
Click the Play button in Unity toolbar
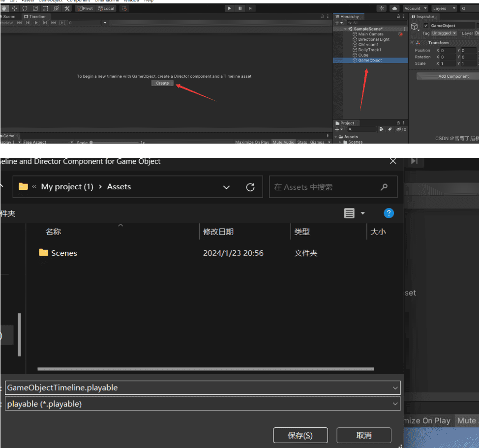coord(230,8)
